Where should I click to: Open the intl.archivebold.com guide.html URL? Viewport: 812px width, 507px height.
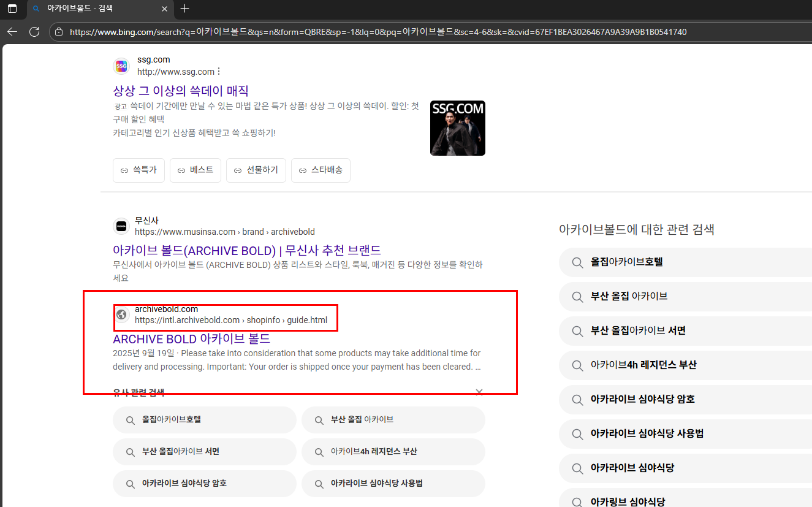[231, 320]
